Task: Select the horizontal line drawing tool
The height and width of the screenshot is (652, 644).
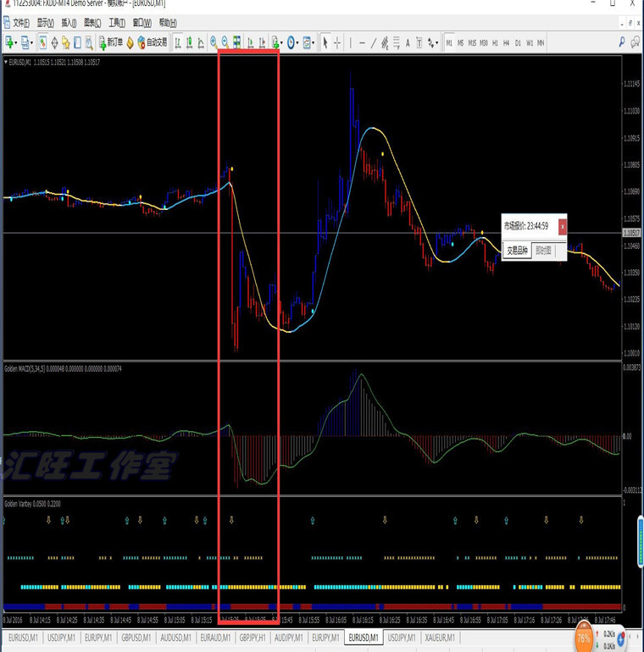Action: [x=362, y=42]
